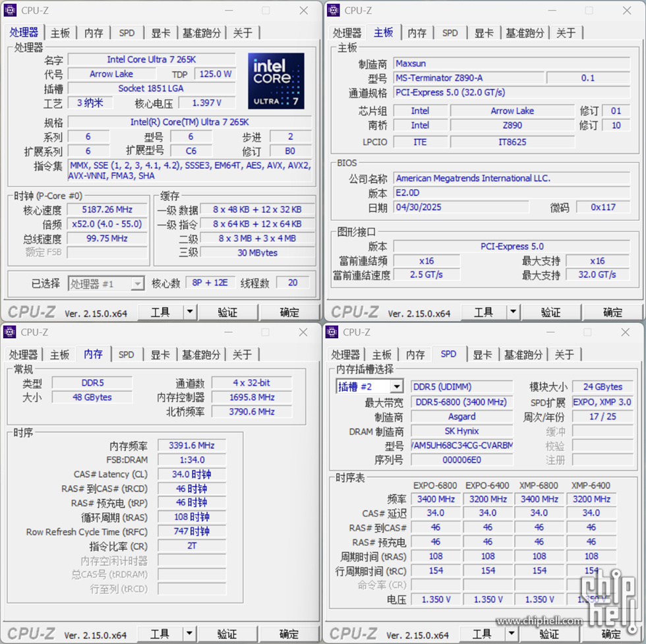Open the SPD tab in the top-left window
The image size is (646, 644).
127,33
